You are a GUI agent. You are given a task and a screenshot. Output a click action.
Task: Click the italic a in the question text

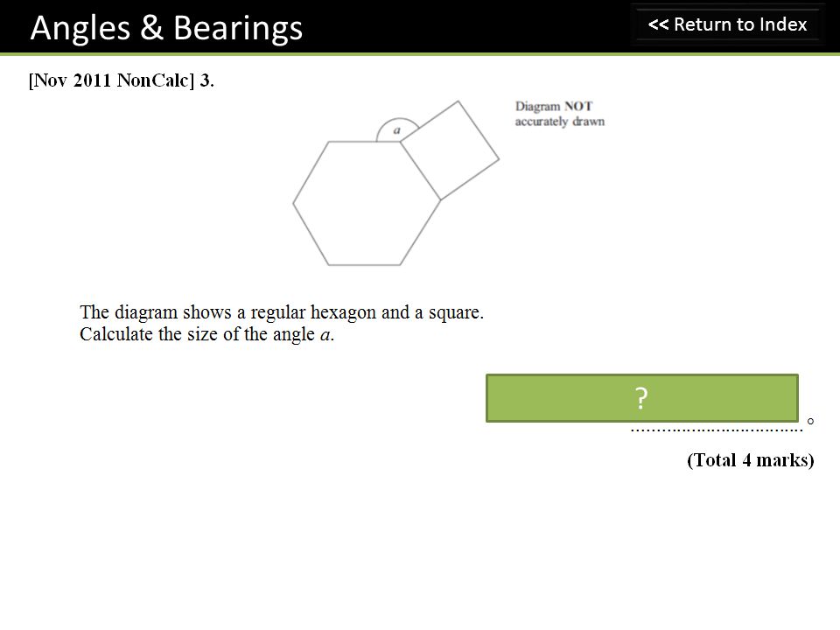coord(325,335)
